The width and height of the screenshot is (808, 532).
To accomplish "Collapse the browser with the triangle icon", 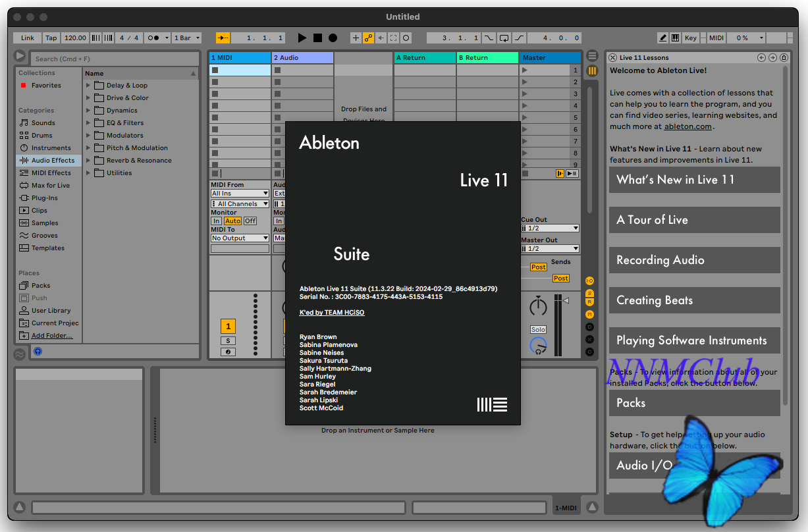I will [x=20, y=57].
